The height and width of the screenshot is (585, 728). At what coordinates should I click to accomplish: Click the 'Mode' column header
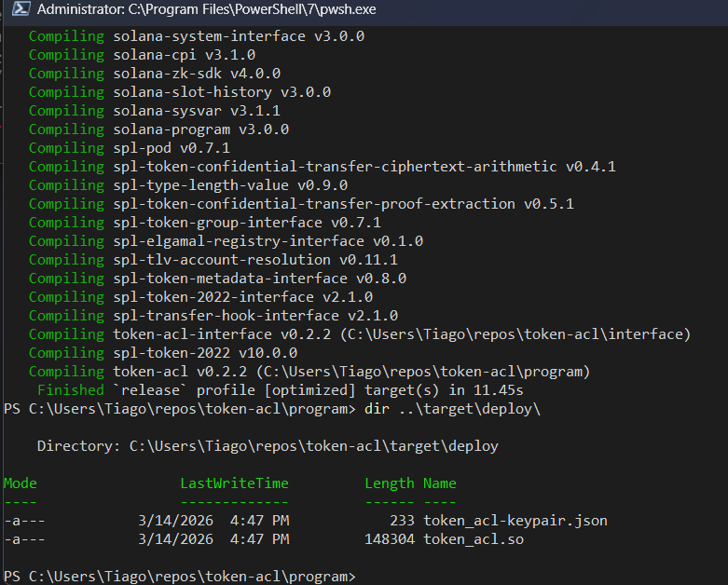(21, 483)
